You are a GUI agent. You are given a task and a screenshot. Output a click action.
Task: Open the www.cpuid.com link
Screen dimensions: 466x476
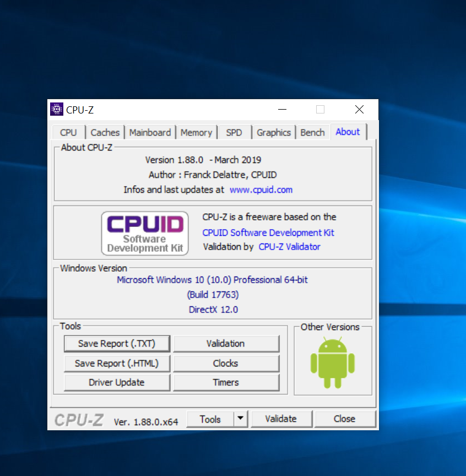(x=261, y=190)
